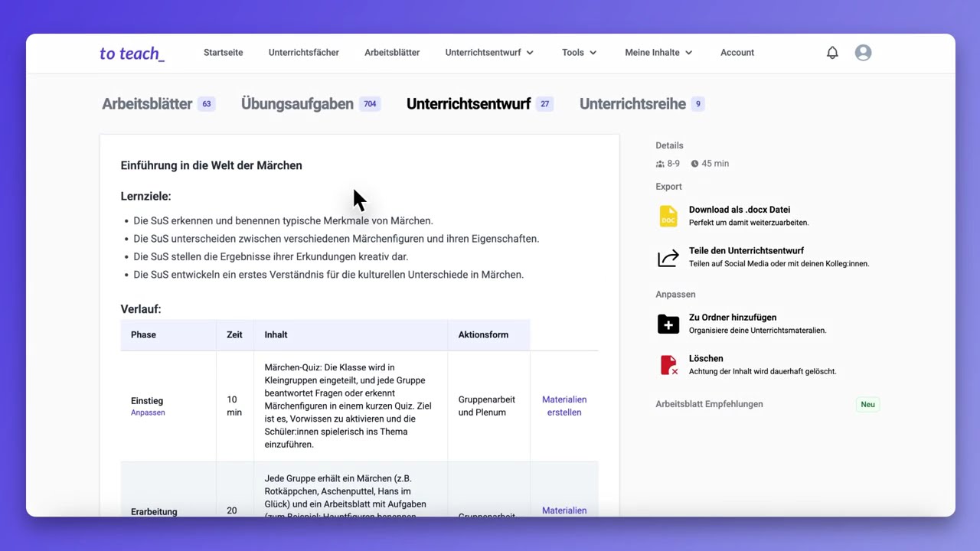Click the learning goal about kulturellen Unterschiede
The image size is (980, 551).
click(328, 274)
